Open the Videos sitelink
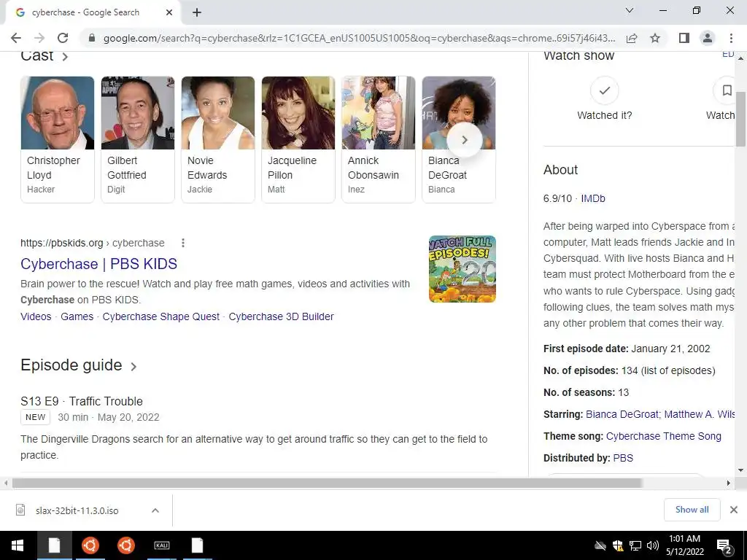This screenshot has height=560, width=747. [x=36, y=316]
